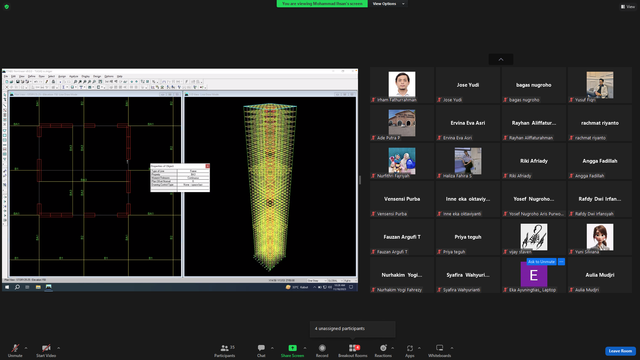Expand the Apps options arrow
The image size is (640, 360).
tap(419, 348)
